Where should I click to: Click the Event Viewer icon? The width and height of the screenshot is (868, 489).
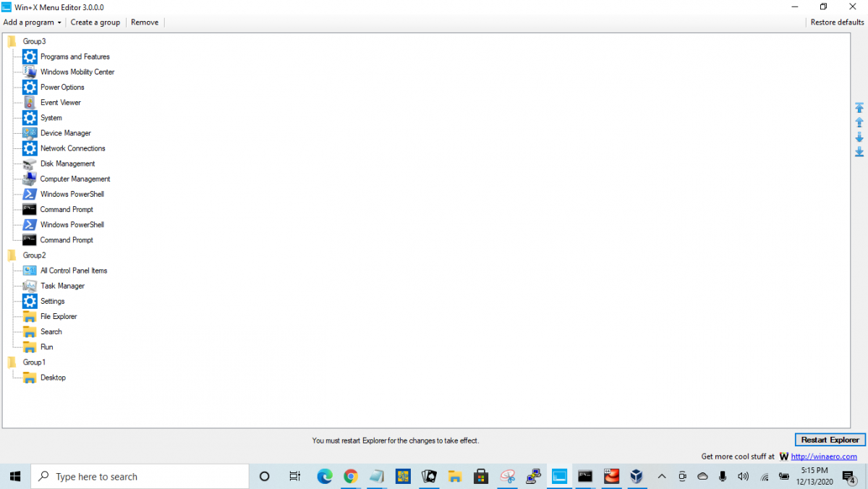[30, 102]
